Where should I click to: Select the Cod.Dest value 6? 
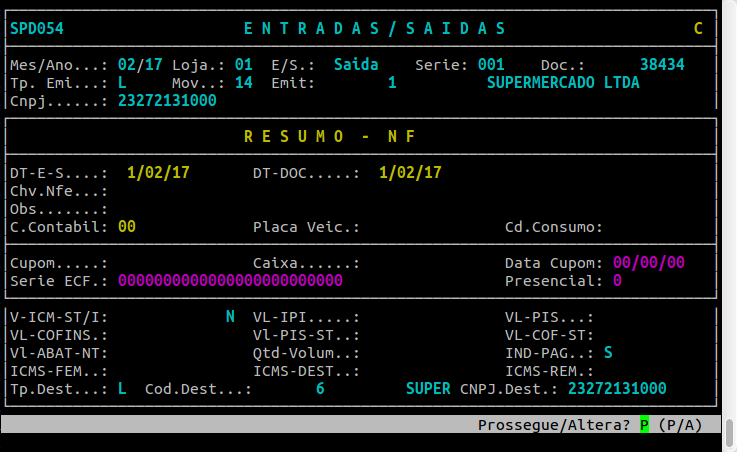pyautogui.click(x=320, y=389)
